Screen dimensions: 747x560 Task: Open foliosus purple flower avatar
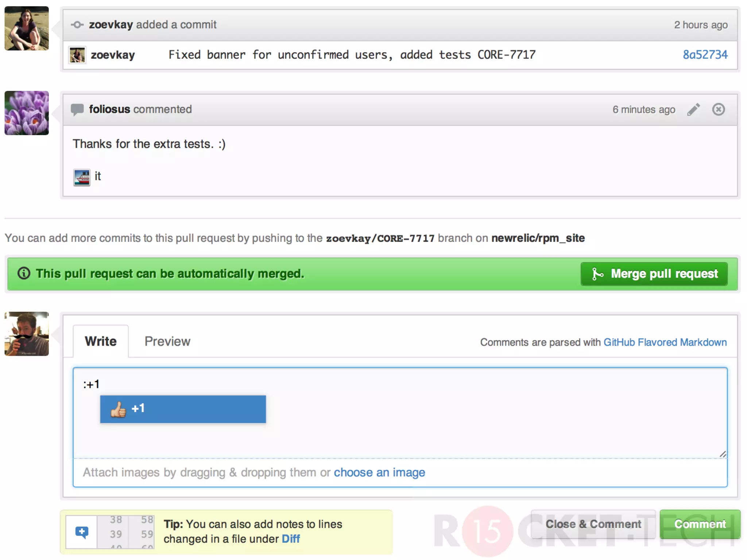27,113
